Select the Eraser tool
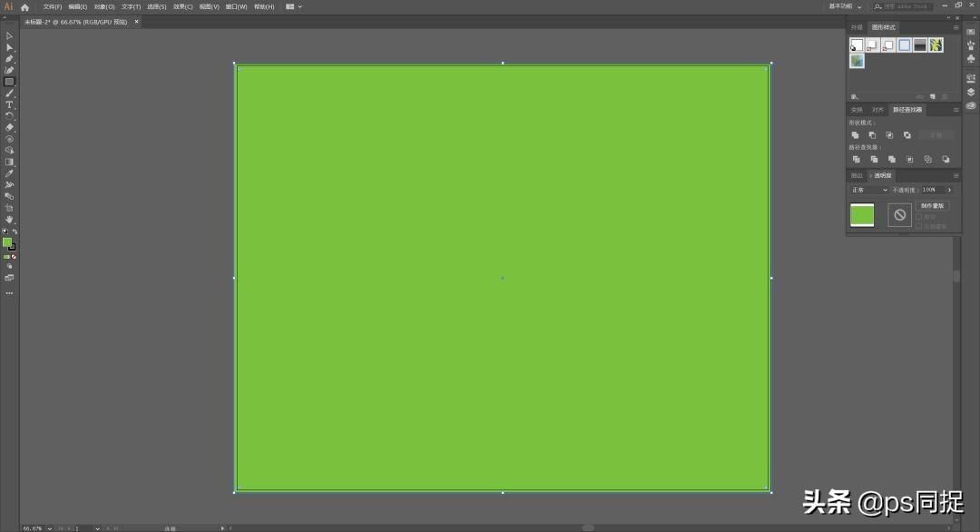 pyautogui.click(x=9, y=127)
